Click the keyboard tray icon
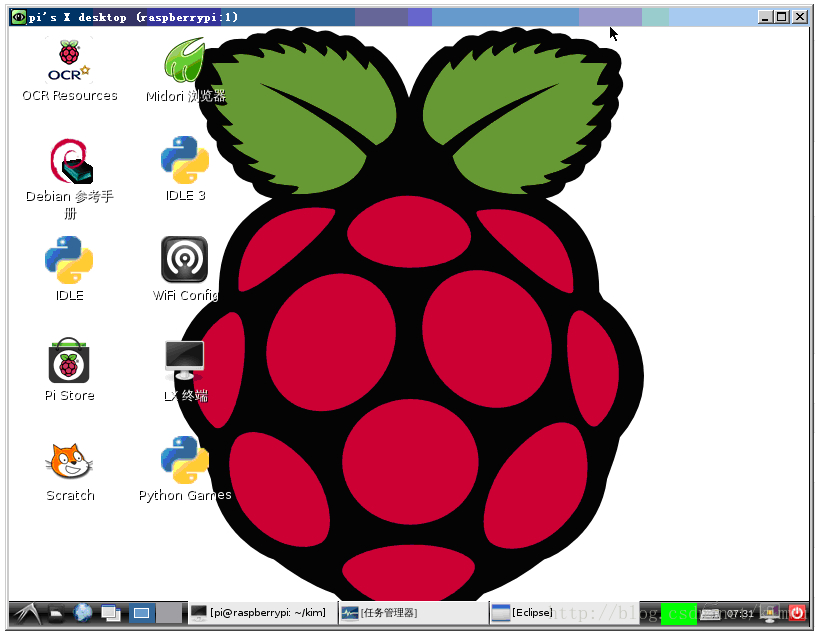 [710, 614]
